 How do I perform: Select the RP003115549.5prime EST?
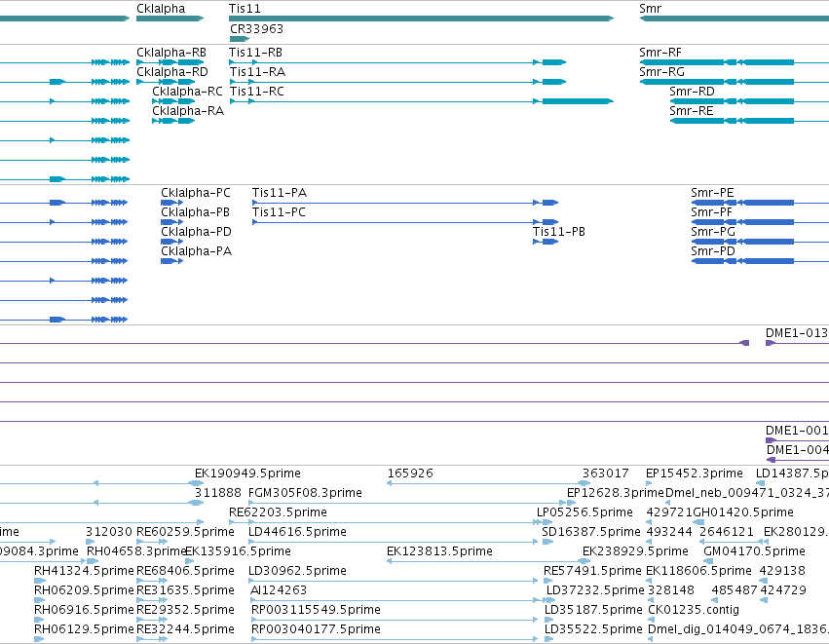click(x=316, y=610)
